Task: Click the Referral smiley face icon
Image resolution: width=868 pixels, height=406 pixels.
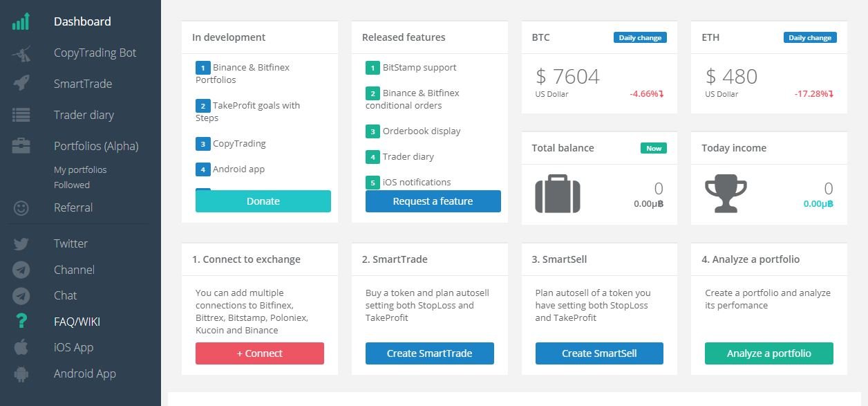Action: [21, 207]
